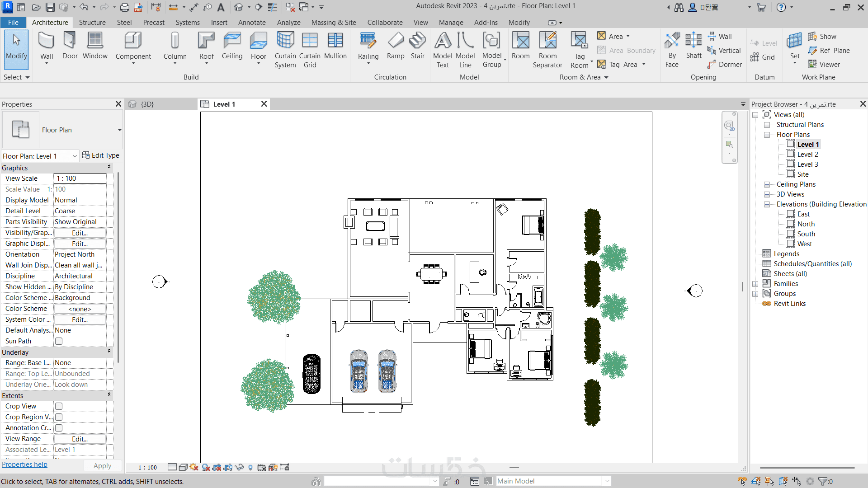Open Level 2 floor plan in browser
The image size is (868, 488).
(807, 155)
